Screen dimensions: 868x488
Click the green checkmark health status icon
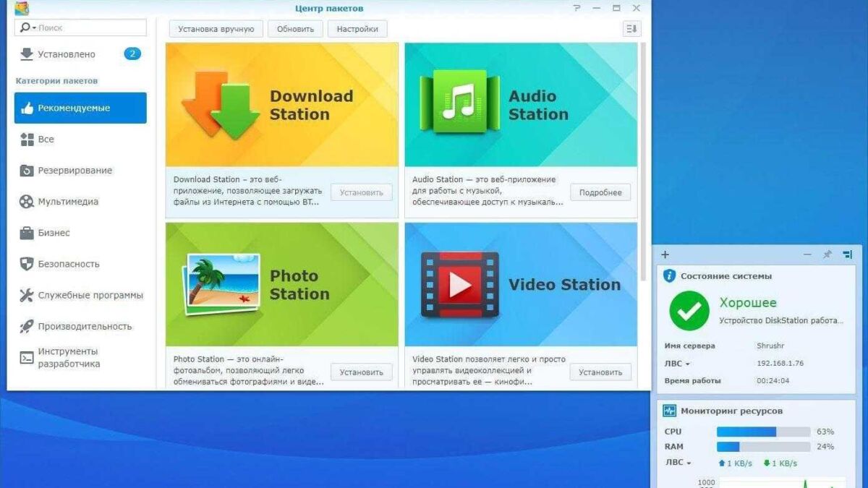(x=689, y=311)
